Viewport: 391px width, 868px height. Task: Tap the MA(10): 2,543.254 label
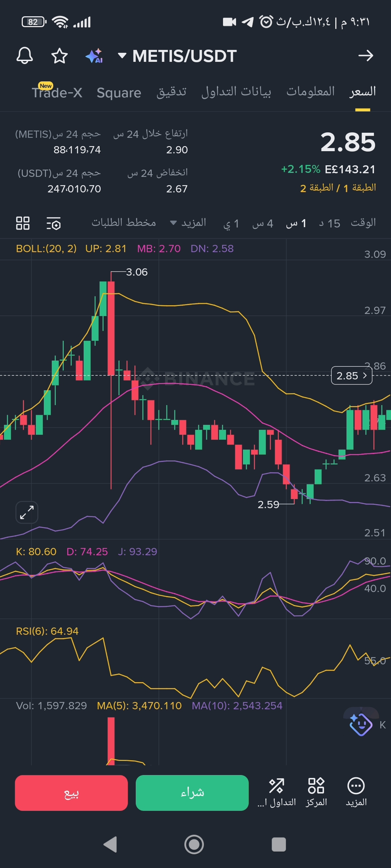237,706
